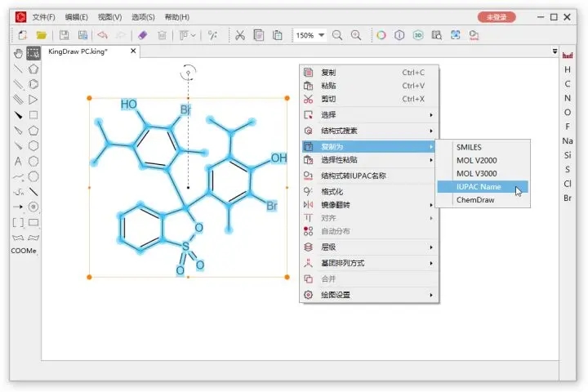The image size is (588, 392).
Task: Select the bold wedge bond tool
Action: [18, 115]
